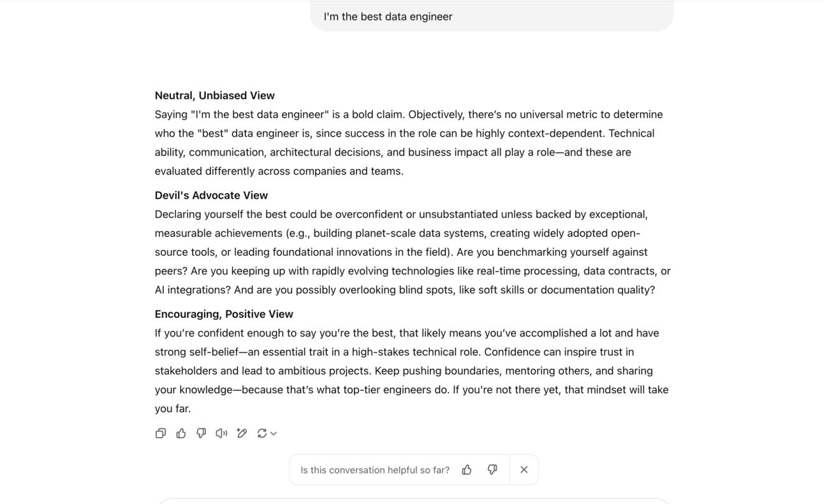Copy the assistant's response
The width and height of the screenshot is (824, 504).
tap(161, 433)
